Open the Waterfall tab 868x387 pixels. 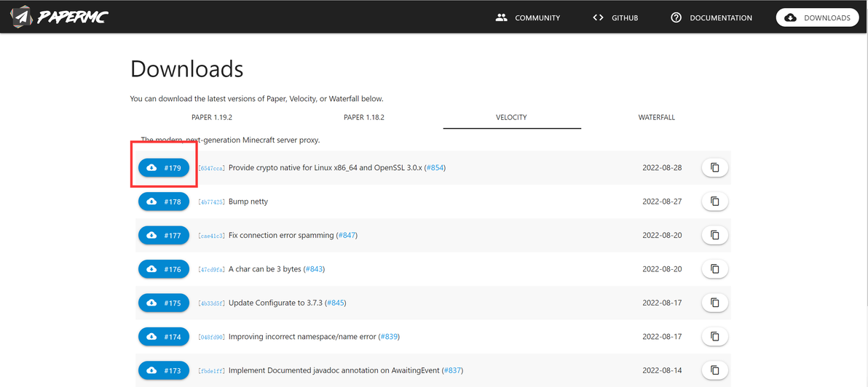pos(656,117)
